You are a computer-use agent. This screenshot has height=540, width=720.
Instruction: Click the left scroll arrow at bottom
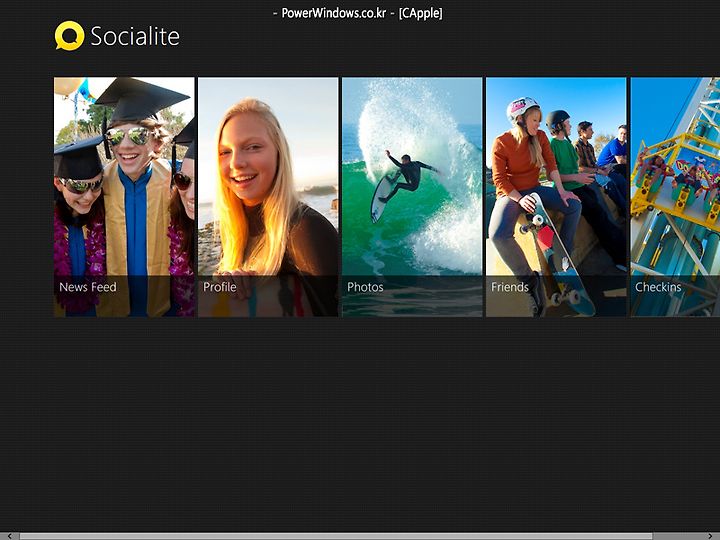pos(9,536)
